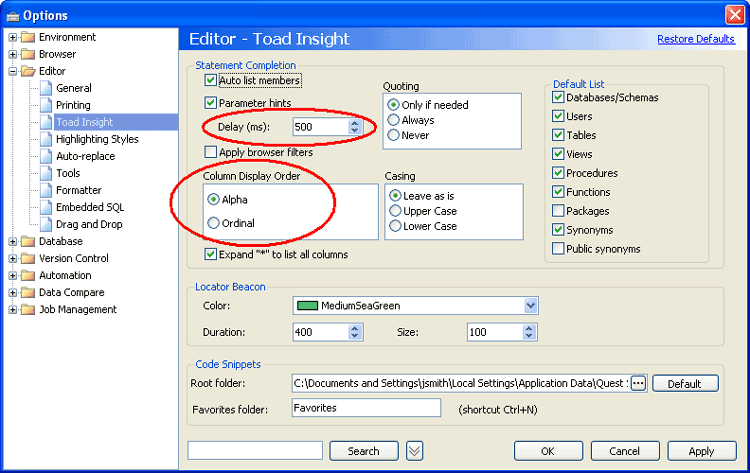This screenshot has width=750, height=473.
Task: Click the Search button
Action: pos(364,451)
